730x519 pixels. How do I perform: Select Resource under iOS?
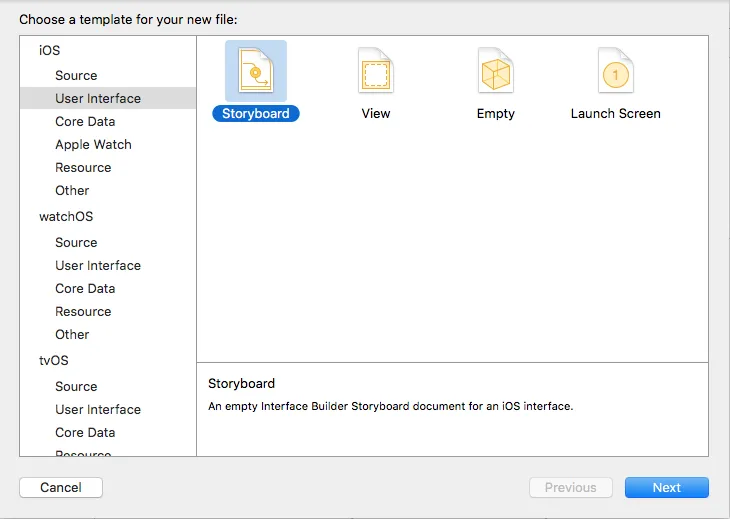83,167
